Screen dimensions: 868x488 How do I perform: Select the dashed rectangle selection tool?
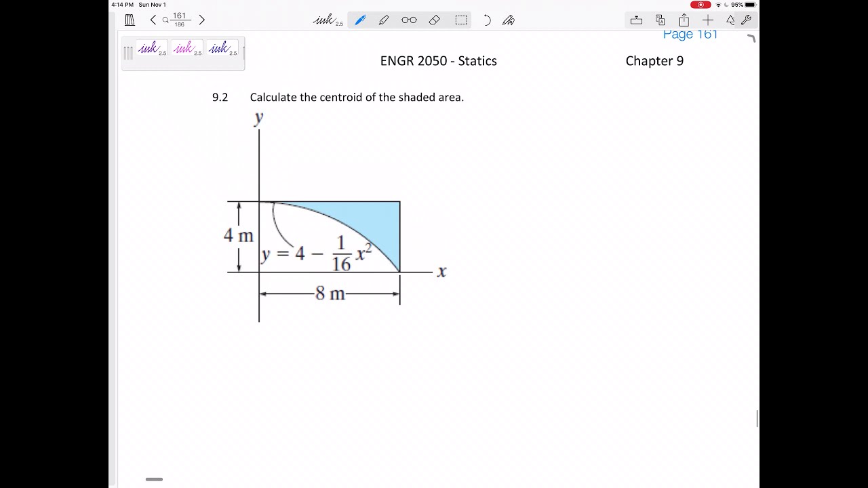pos(461,20)
